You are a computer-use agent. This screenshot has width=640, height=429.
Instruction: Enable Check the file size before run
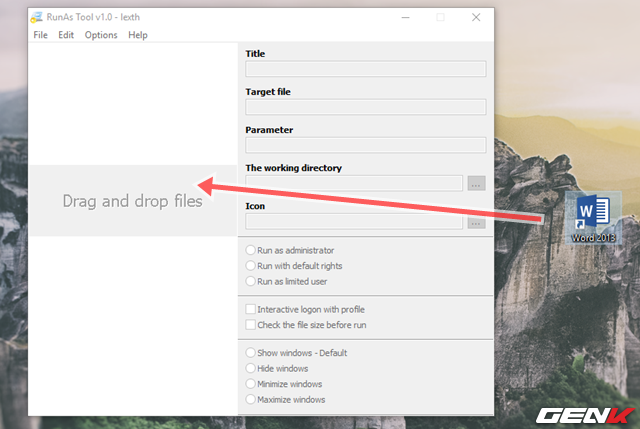[251, 325]
